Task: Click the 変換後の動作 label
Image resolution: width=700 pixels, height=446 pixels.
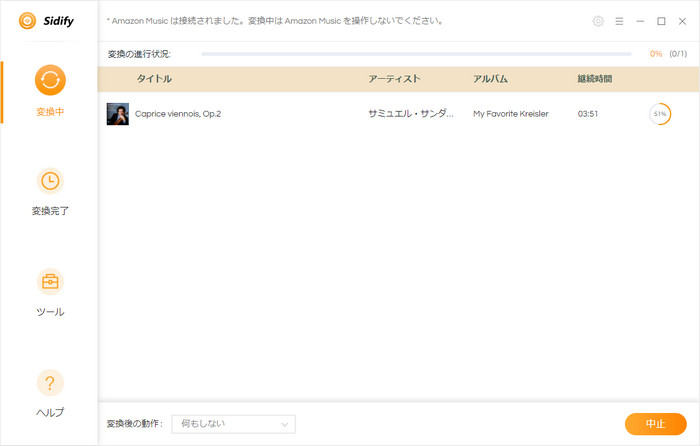Action: (x=134, y=424)
